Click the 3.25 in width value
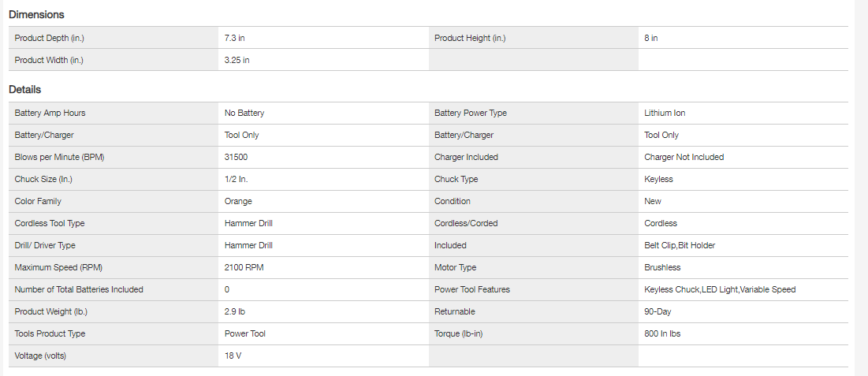This screenshot has height=376, width=868. click(x=237, y=60)
